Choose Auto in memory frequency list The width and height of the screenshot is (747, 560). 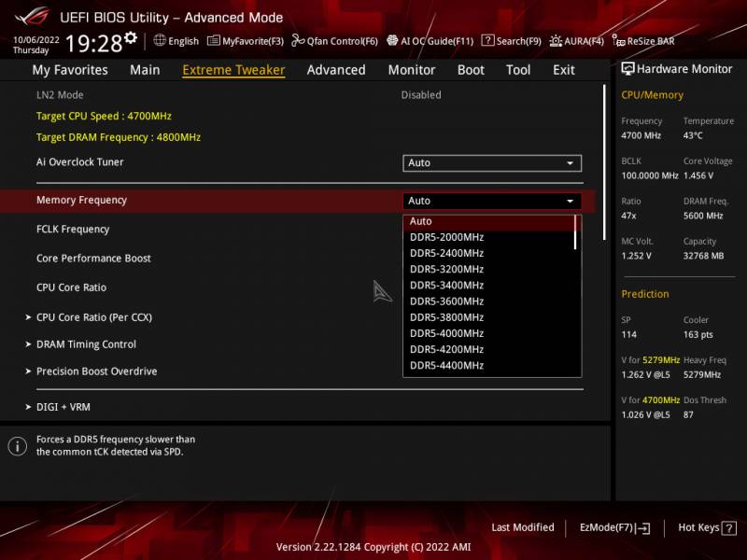488,221
